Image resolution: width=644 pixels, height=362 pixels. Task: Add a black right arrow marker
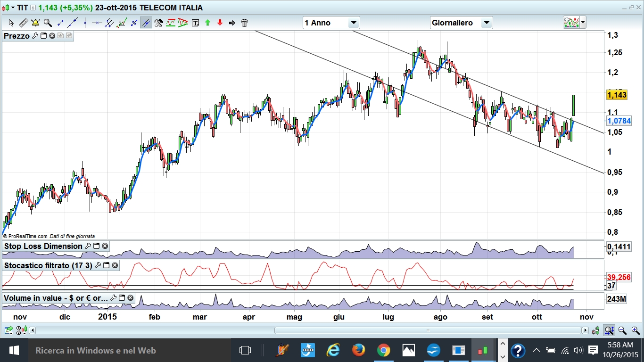click(x=232, y=23)
